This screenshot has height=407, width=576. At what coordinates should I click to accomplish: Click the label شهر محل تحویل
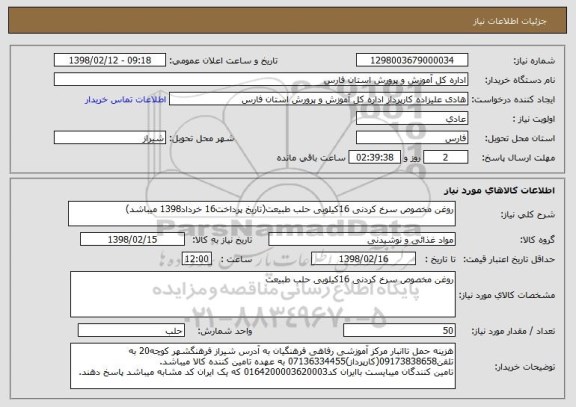202,139
